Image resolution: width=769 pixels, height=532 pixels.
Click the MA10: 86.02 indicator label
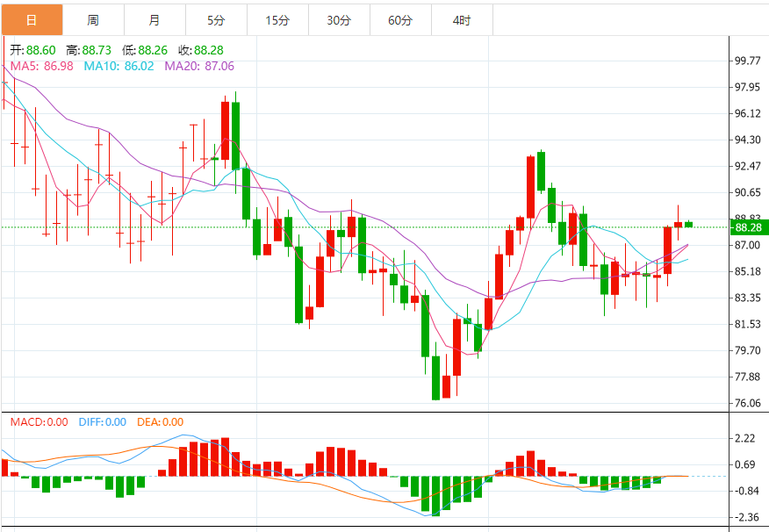pyautogui.click(x=119, y=66)
